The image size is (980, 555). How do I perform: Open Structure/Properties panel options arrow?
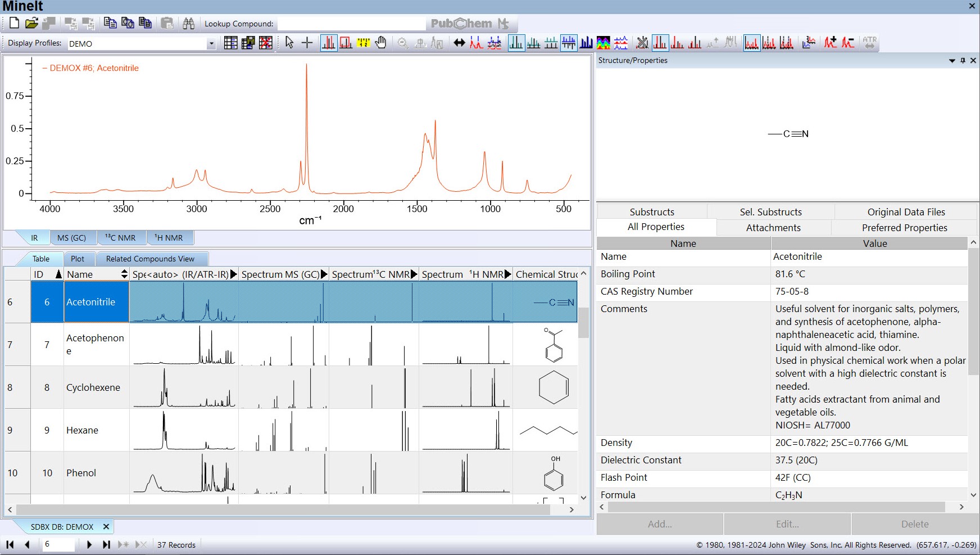(952, 60)
